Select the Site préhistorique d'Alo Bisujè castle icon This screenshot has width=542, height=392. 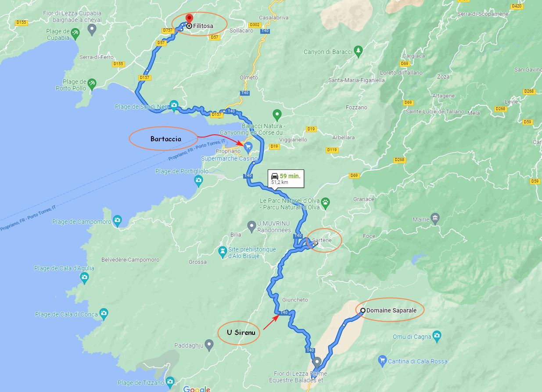(223, 252)
